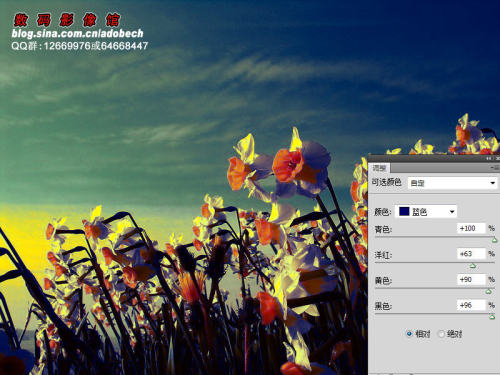This screenshot has height=375, width=500.
Task: Click the dark blue color swatch
Action: tap(404, 211)
